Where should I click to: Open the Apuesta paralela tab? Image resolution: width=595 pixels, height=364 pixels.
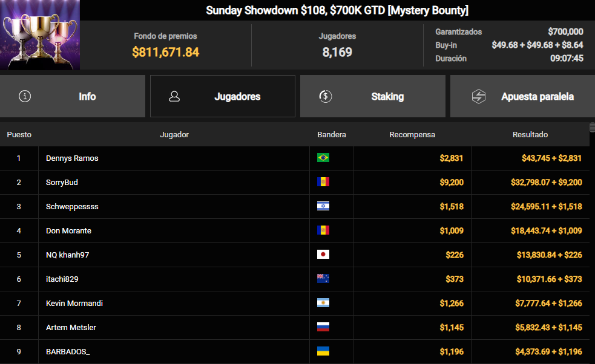[x=522, y=96]
